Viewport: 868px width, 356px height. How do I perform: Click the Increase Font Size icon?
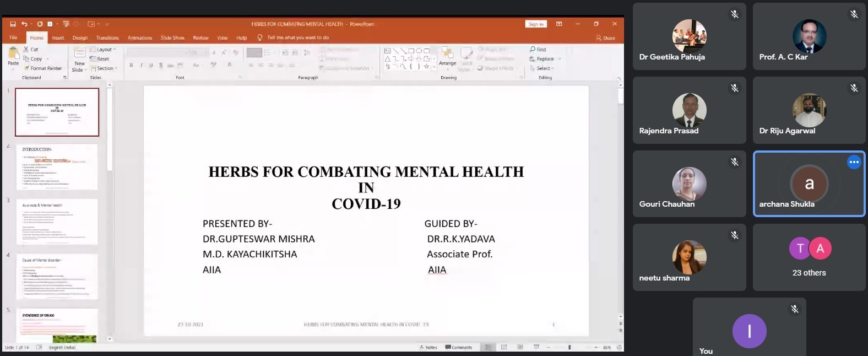coord(214,52)
